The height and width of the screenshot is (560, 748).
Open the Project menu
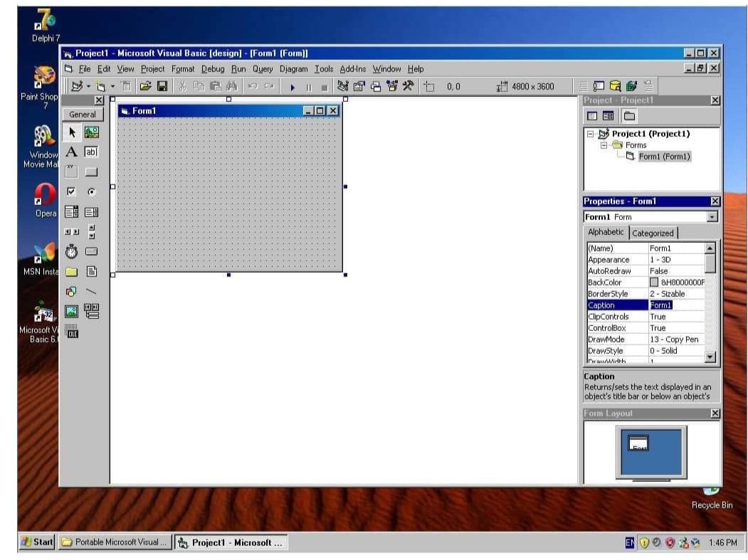(152, 69)
